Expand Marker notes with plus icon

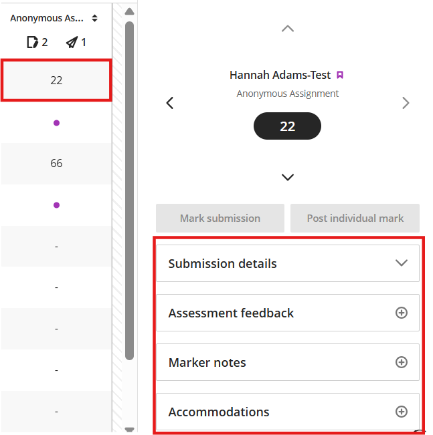(x=401, y=362)
